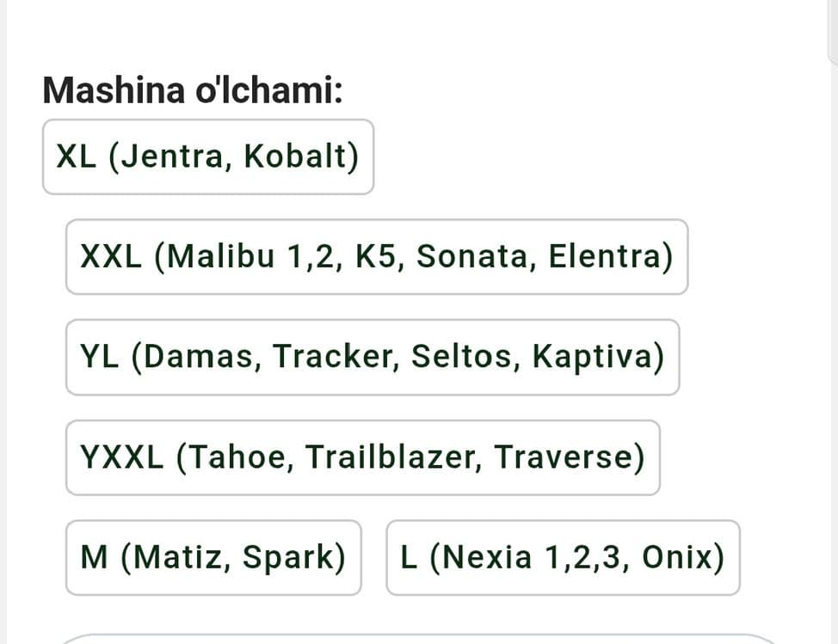
Task: Select L (Nexia 1,2,3, Onix) option
Action: [563, 557]
